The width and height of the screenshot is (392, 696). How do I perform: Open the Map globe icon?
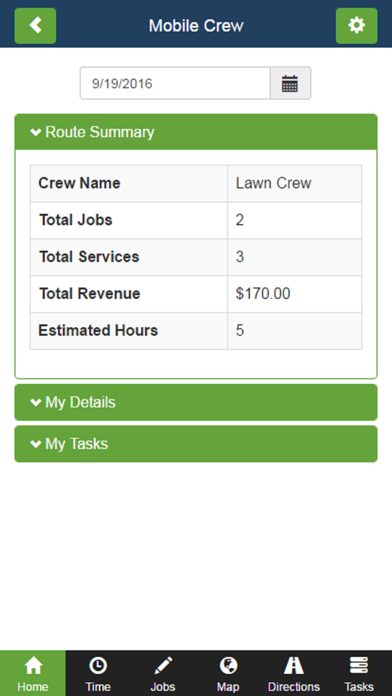pyautogui.click(x=228, y=666)
